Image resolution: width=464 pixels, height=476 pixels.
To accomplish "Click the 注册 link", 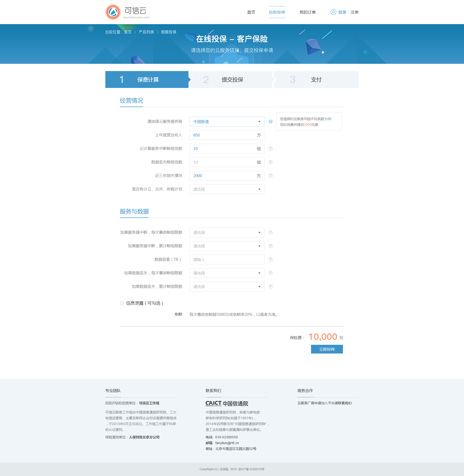I will (x=354, y=12).
